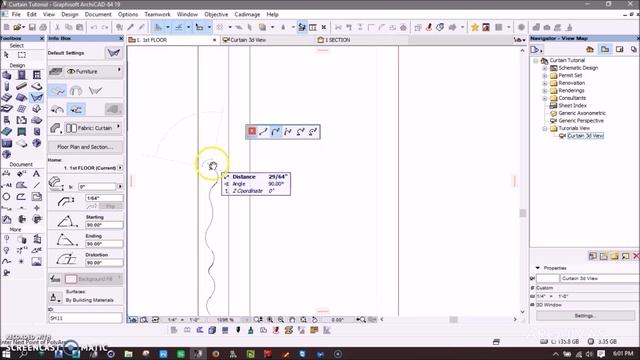The height and width of the screenshot is (360, 640).
Task: Click the Default Settings shell icon button
Action: click(x=113, y=53)
